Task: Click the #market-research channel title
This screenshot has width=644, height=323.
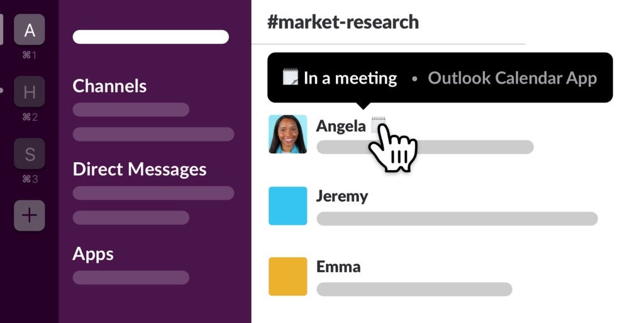Action: pos(343,22)
